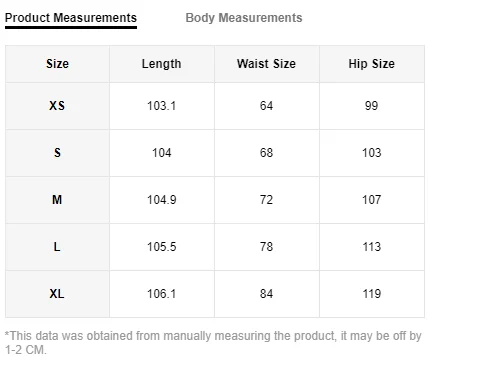Click the L waist size value 78
492x367 pixels.
pos(266,247)
